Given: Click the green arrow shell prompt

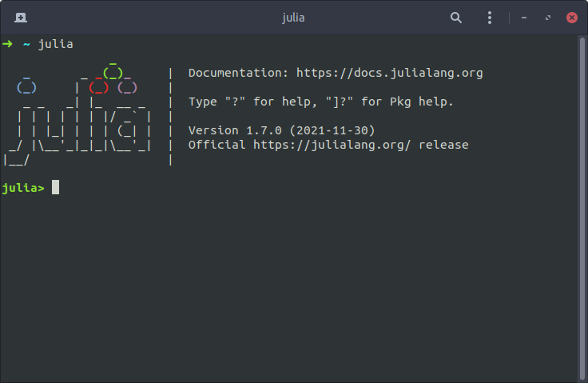Looking at the screenshot, I should click(x=7, y=44).
